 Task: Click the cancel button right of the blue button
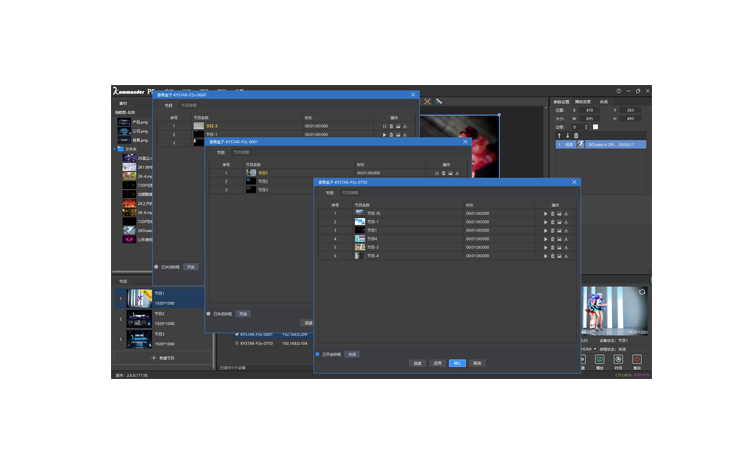point(478,363)
